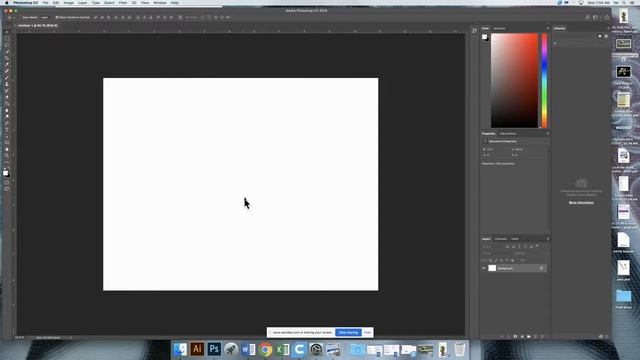Select the Pen tool

[7, 123]
